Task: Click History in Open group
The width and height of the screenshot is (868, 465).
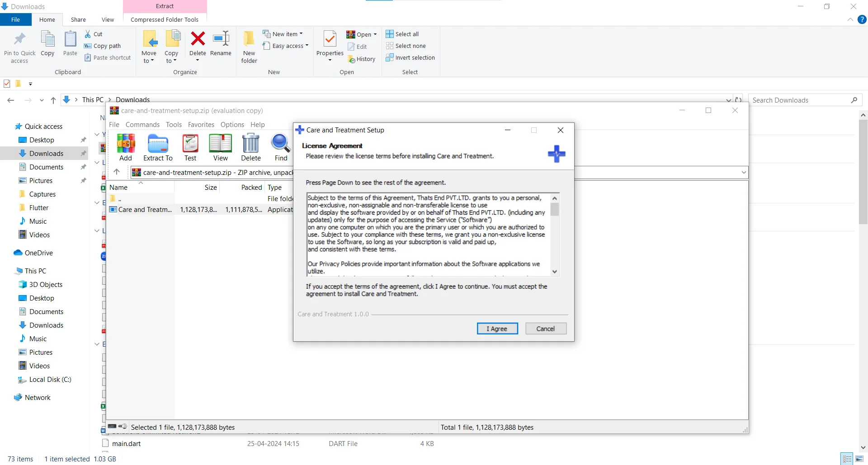Action: (362, 59)
